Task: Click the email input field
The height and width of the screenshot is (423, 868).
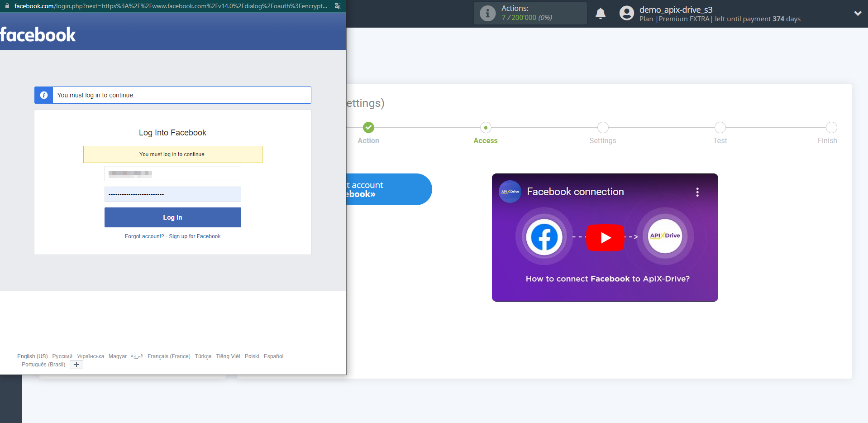Action: pos(173,173)
